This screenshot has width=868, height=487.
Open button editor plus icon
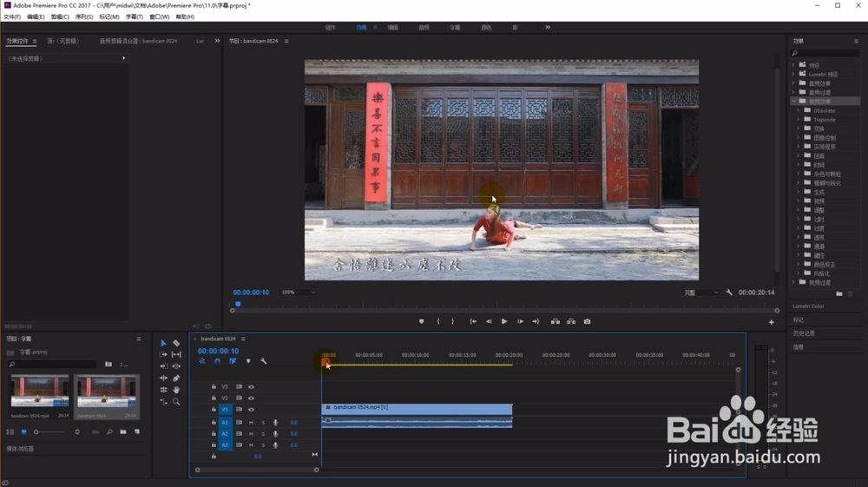tap(771, 322)
